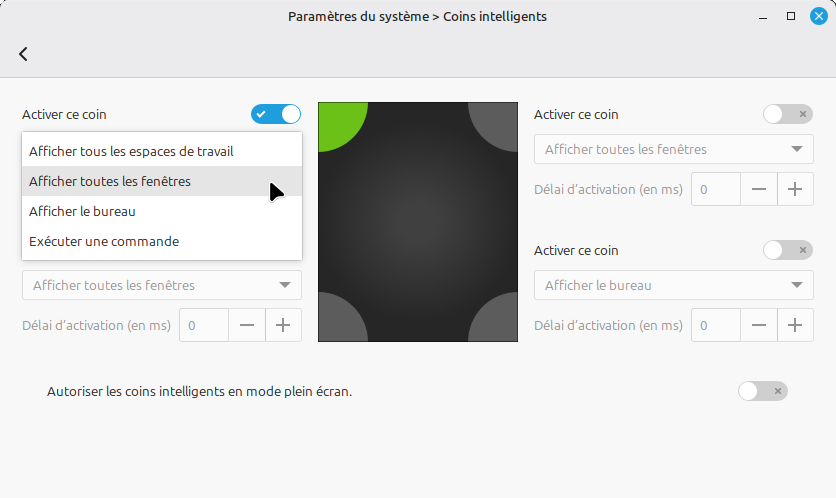This screenshot has height=498, width=836.
Task: Decrease bottom-left corner delay with minus
Action: click(x=247, y=325)
